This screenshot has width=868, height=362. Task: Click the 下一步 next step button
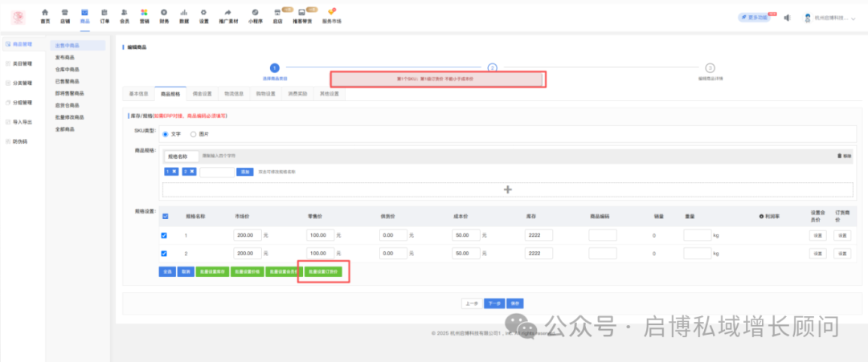[494, 303]
